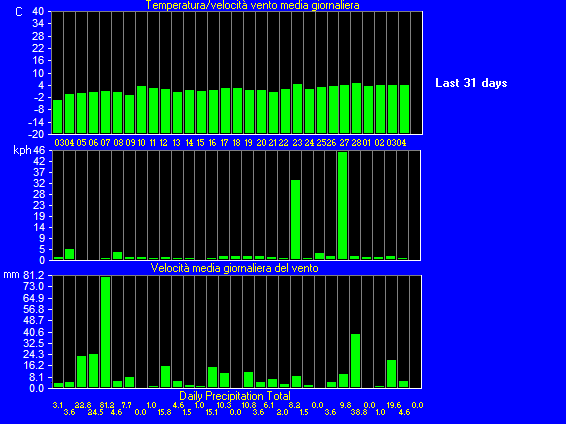Viewport: 566px width, 424px height.
Task: Click the 'Daily Precipitation Total' caption
Action: [x=235, y=396]
